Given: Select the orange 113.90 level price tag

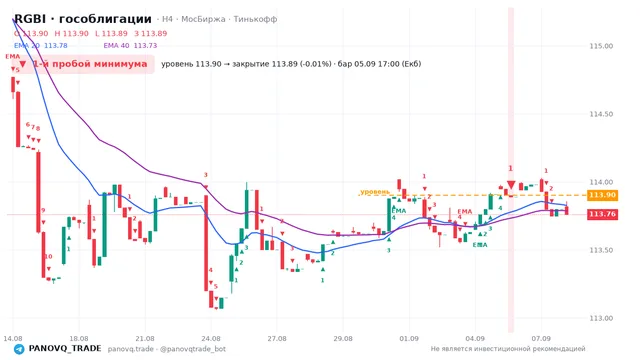Looking at the screenshot, I should [x=602, y=195].
